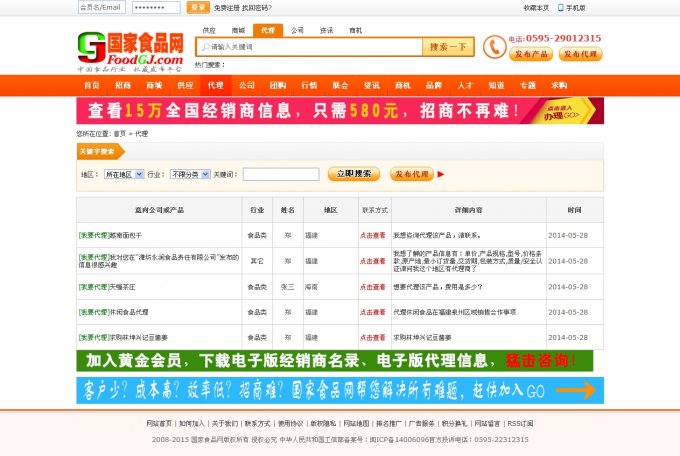Click the 排名推广 footer link
This screenshot has width=680, height=456.
point(389,423)
